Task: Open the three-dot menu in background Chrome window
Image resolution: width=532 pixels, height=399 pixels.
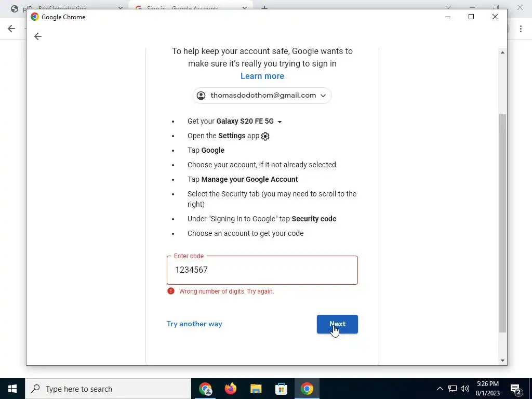Action: tap(521, 29)
